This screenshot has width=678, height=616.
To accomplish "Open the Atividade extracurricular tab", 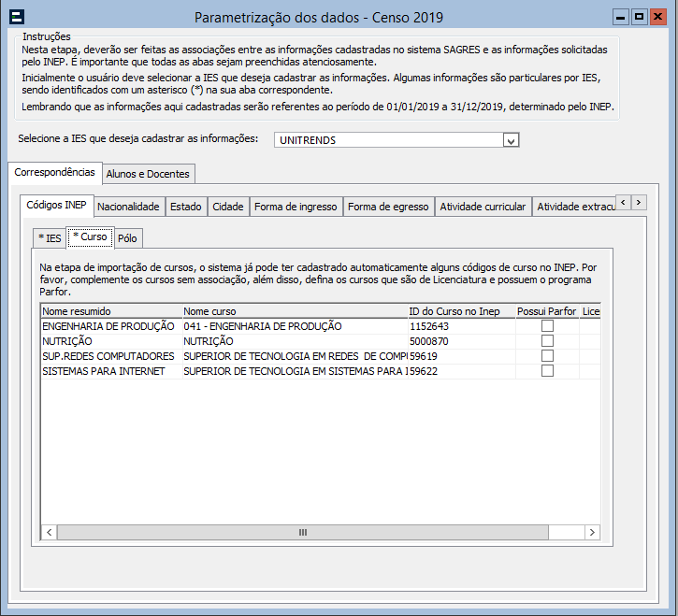I will [574, 207].
